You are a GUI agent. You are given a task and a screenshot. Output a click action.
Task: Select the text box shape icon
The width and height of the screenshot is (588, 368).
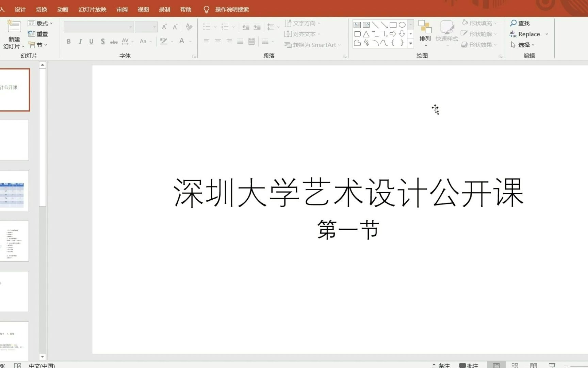pyautogui.click(x=357, y=25)
